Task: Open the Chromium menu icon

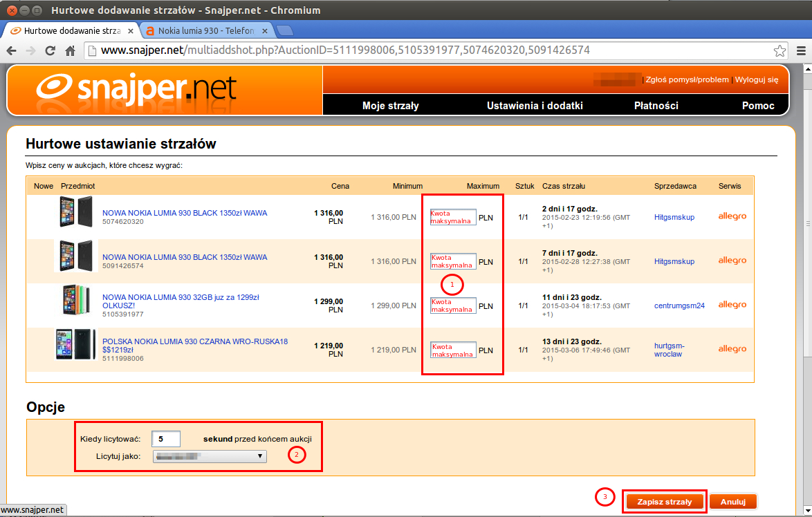Action: [x=800, y=50]
